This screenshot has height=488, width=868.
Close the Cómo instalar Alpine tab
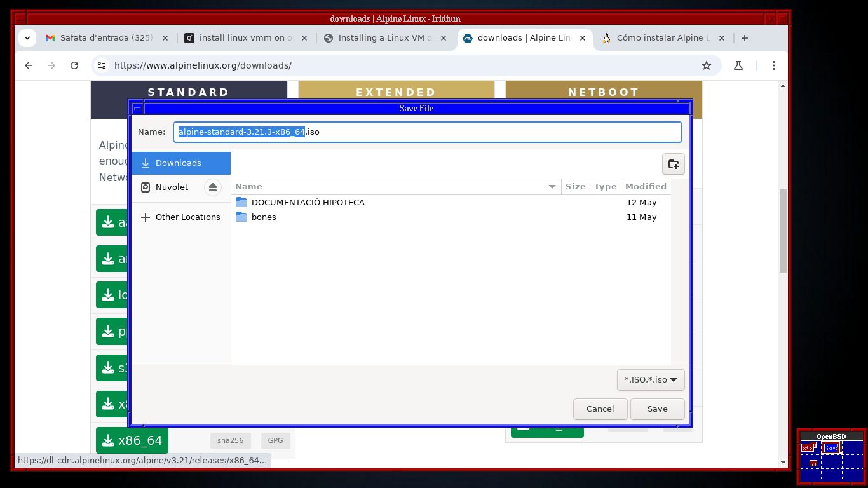tap(721, 38)
